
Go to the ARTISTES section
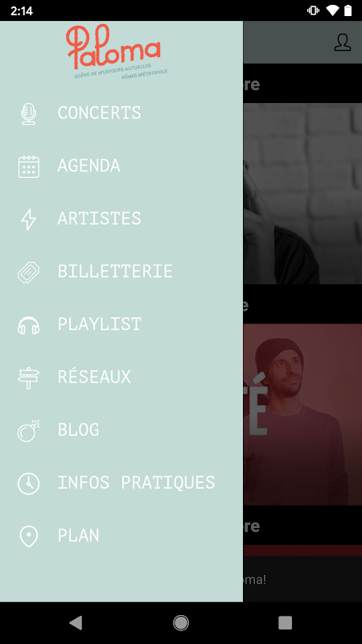point(99,218)
